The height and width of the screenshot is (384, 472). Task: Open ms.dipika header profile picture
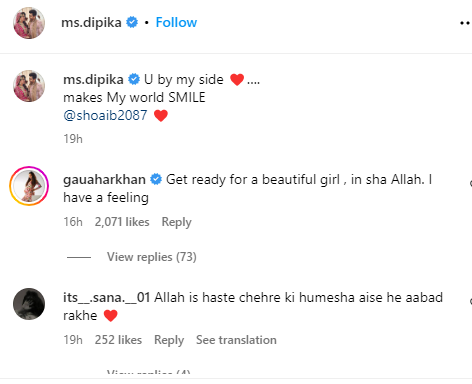(x=29, y=23)
